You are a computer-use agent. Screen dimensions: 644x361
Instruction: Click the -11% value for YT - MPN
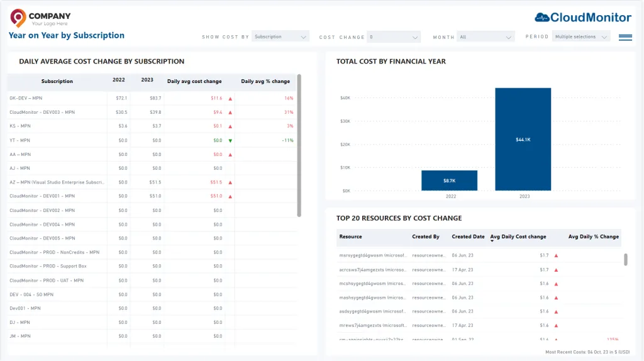pos(287,140)
